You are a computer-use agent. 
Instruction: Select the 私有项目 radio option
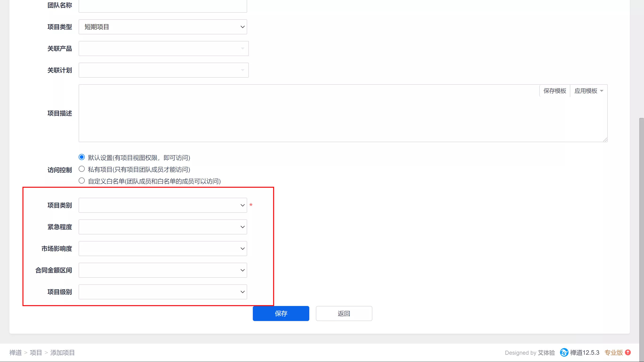[81, 169]
